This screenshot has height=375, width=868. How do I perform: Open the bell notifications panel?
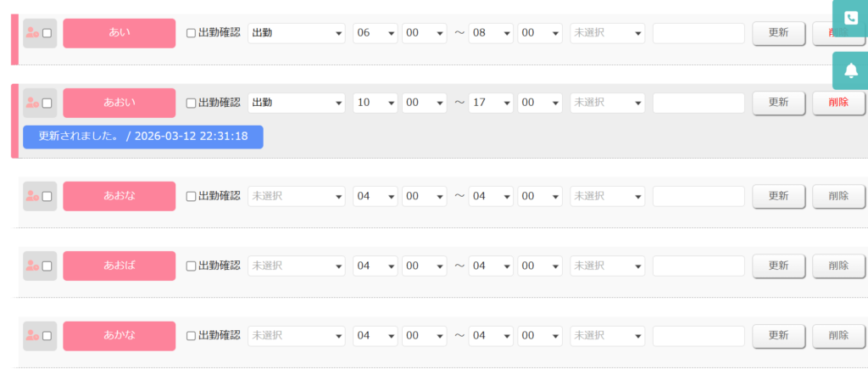tap(850, 71)
